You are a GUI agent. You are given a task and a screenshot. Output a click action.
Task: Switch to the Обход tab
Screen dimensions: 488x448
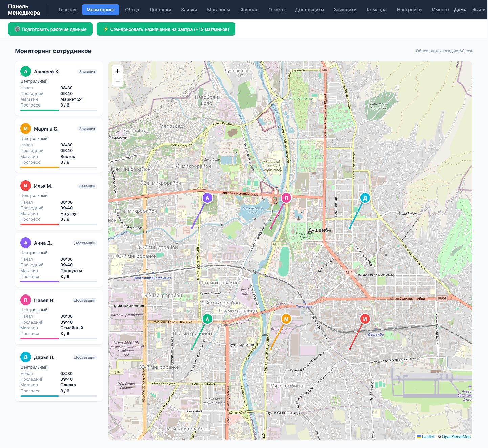(x=132, y=10)
